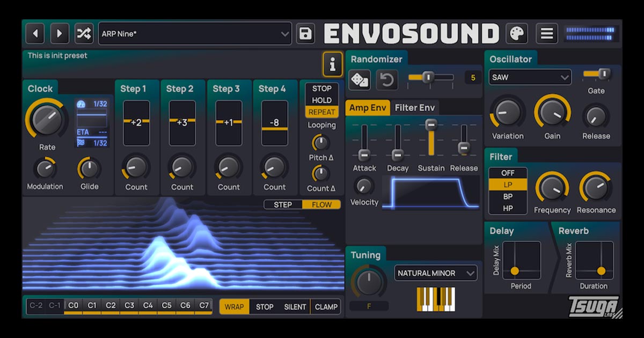Open the hamburger menu next to the logo
Image resolution: width=644 pixels, height=338 pixels.
tap(547, 33)
